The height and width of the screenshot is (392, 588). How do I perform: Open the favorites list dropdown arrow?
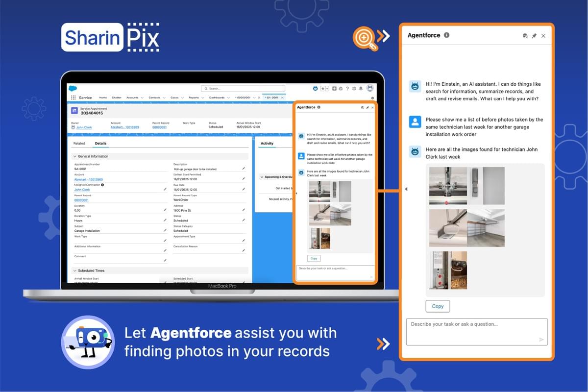click(327, 89)
